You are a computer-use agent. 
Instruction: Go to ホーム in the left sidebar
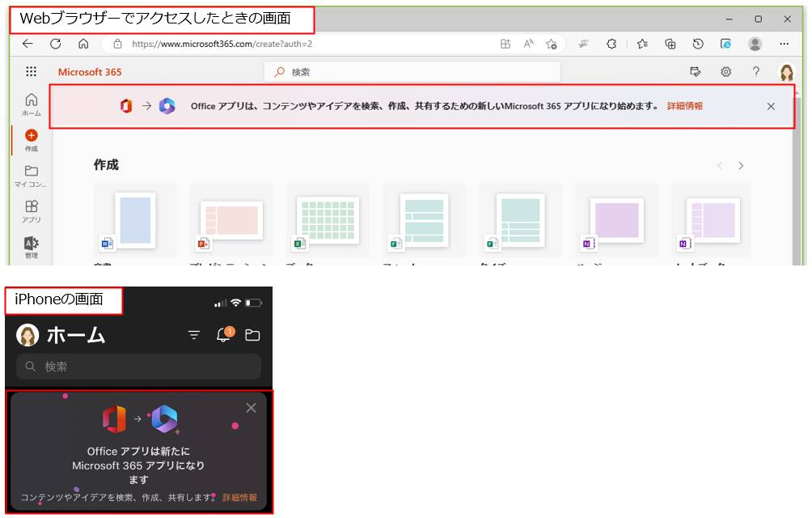31,104
